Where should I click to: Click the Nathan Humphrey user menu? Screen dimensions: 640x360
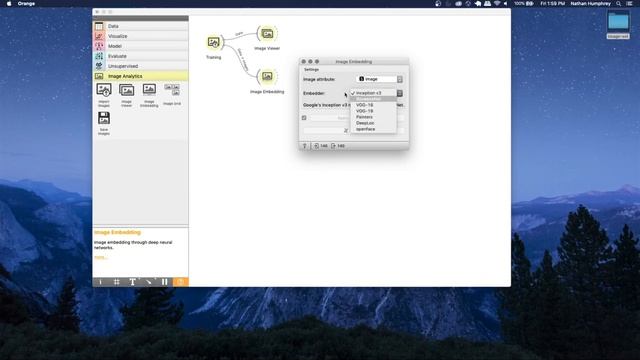click(x=591, y=3)
